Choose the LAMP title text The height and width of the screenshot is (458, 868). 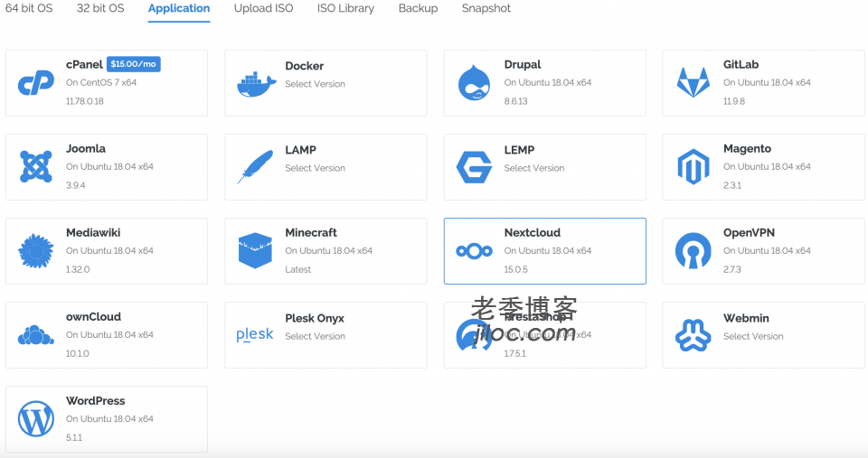pyautogui.click(x=300, y=150)
